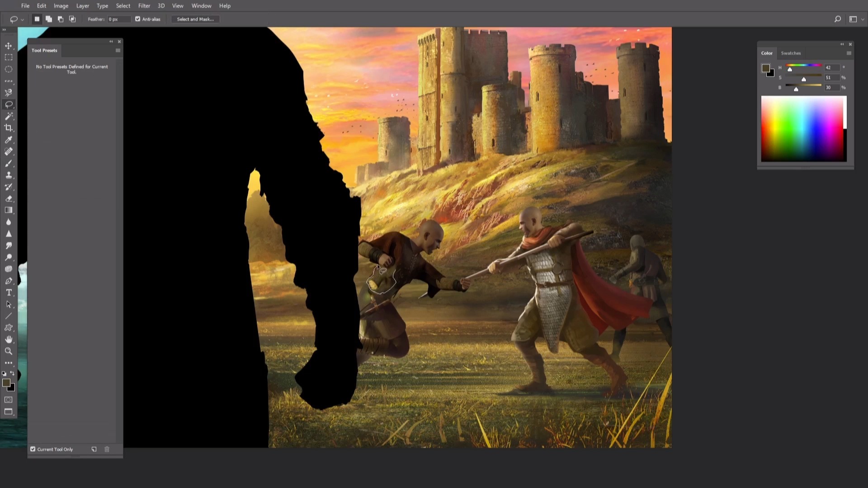868x488 pixels.
Task: Create a new tool preset
Action: (94, 449)
